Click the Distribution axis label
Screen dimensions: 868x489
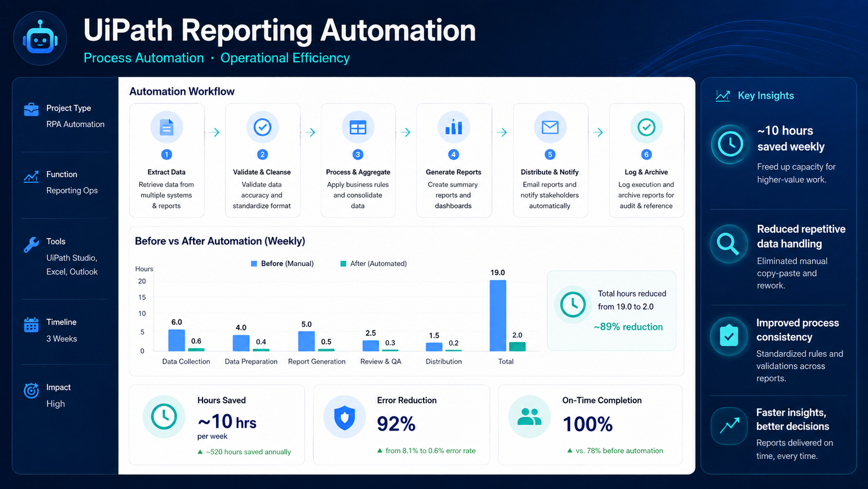tap(443, 362)
